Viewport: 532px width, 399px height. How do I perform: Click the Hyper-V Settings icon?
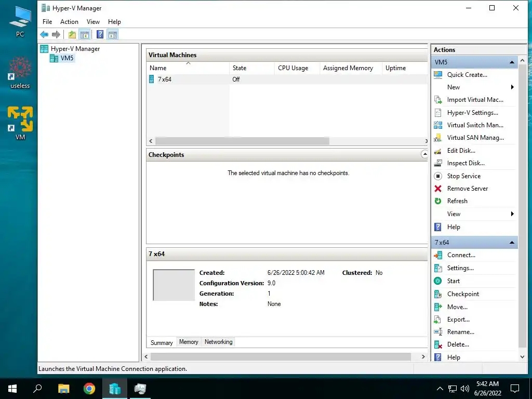[438, 113]
